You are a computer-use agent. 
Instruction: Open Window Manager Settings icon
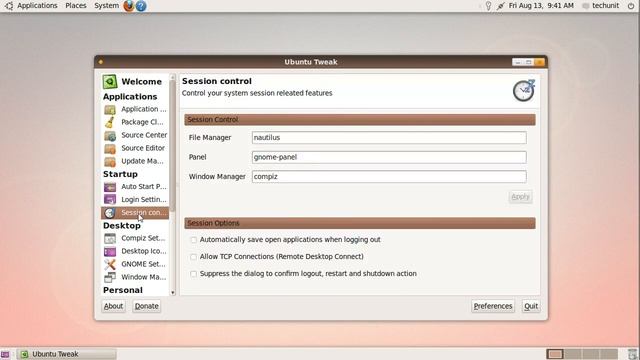[x=110, y=277]
